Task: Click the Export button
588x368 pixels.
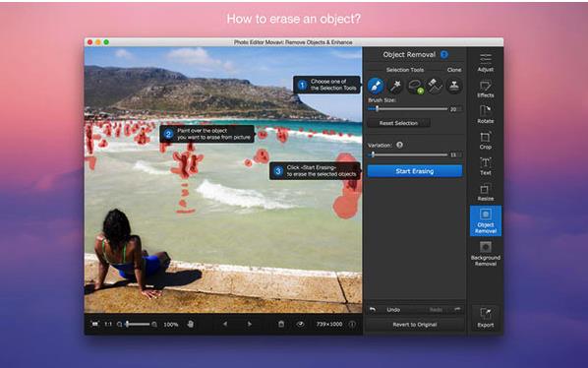Action: (486, 318)
